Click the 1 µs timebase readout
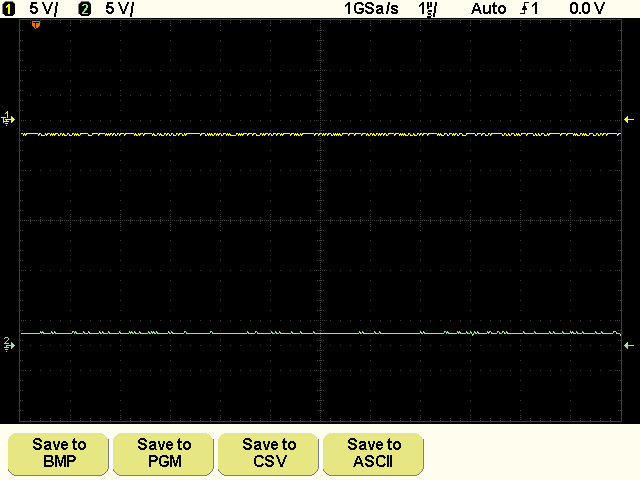640x480 pixels. point(427,9)
